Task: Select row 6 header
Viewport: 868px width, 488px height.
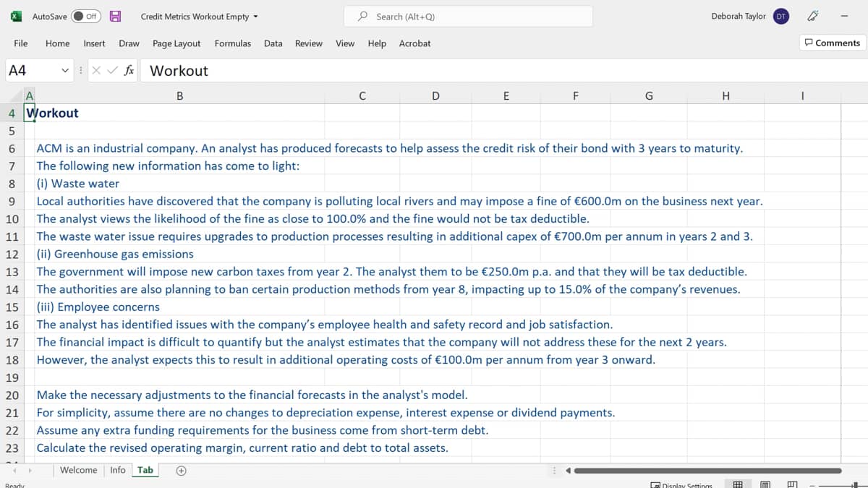Action: (12, 148)
